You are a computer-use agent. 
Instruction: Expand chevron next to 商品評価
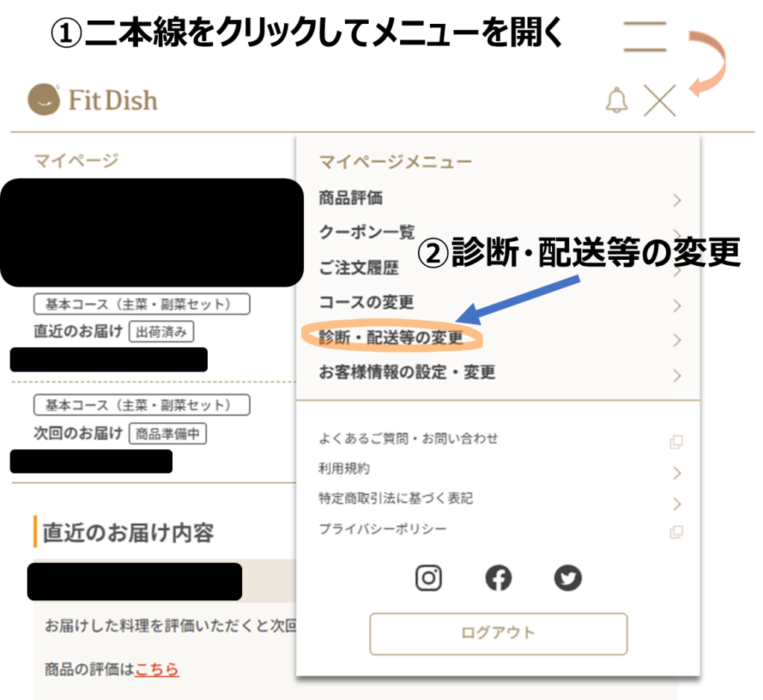[677, 200]
